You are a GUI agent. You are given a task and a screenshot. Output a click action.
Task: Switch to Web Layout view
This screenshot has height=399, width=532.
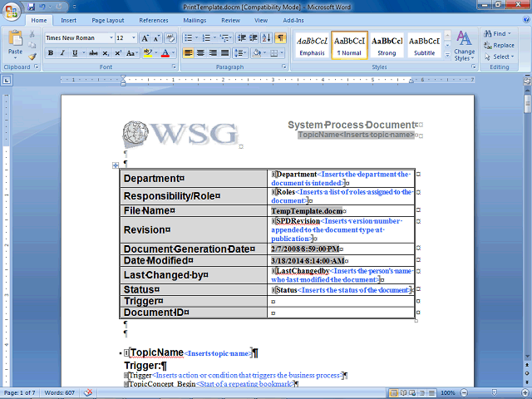(x=412, y=393)
